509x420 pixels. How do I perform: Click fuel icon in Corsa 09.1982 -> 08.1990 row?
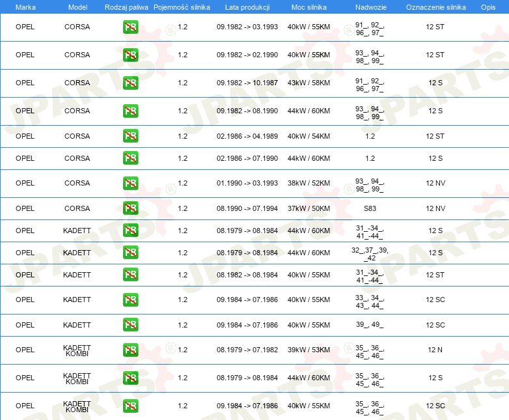[x=130, y=111]
